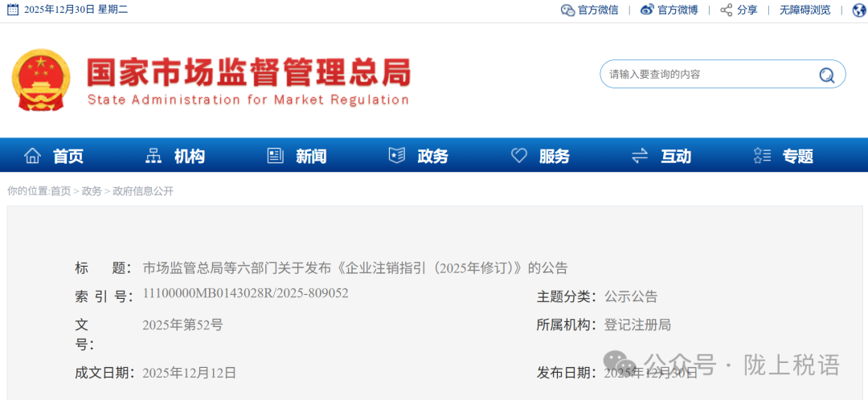Click 首页 in the breadcrumb trail
Screen dimensions: 868x400
pos(60,191)
